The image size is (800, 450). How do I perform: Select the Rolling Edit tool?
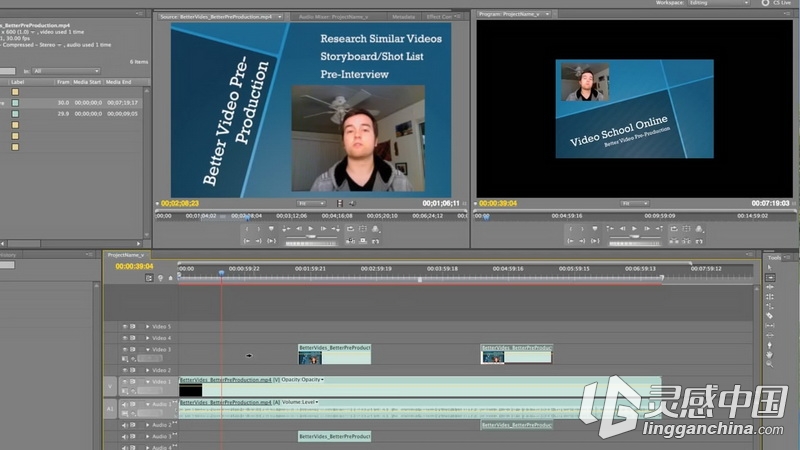click(x=770, y=296)
